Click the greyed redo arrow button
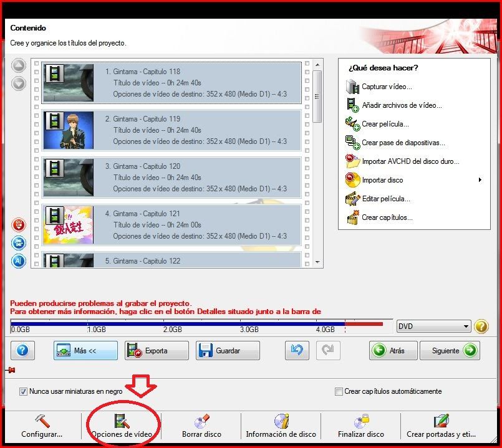Image resolution: width=502 pixels, height=448 pixels. coord(328,350)
